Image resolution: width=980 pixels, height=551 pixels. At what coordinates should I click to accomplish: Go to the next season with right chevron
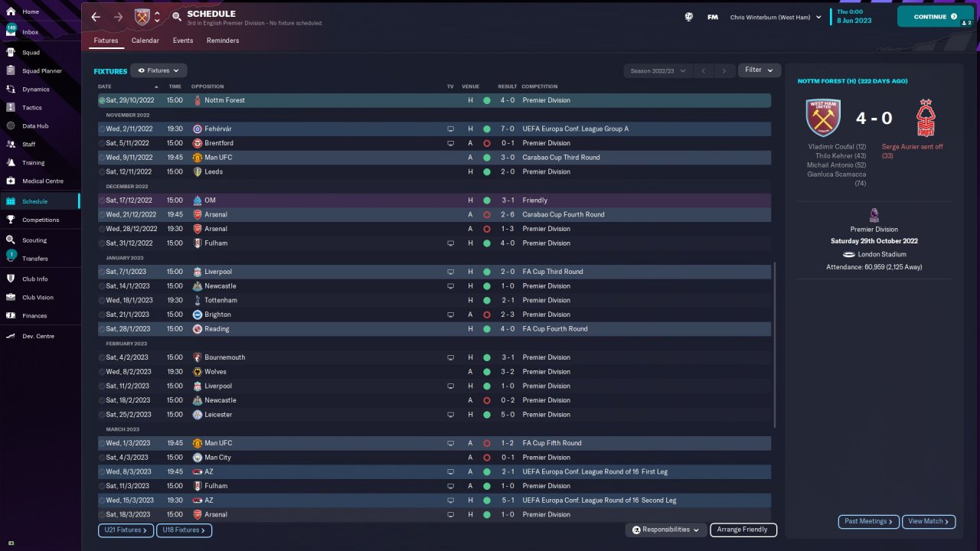724,70
